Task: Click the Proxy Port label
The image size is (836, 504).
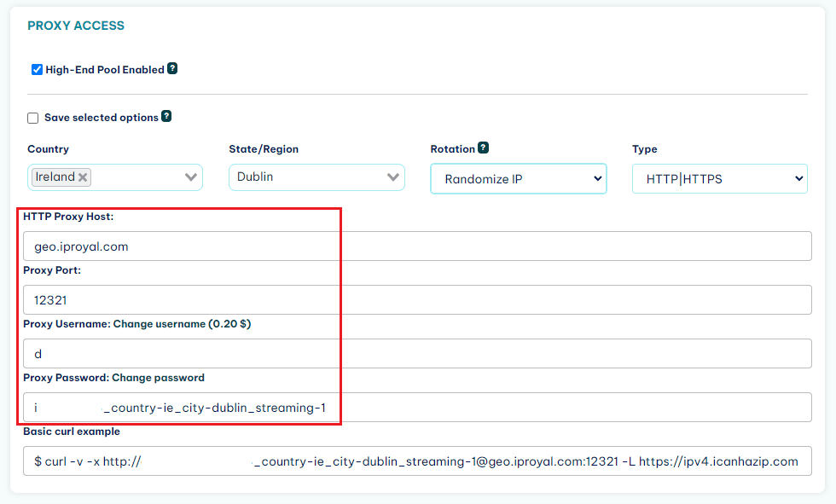Action: tap(52, 270)
